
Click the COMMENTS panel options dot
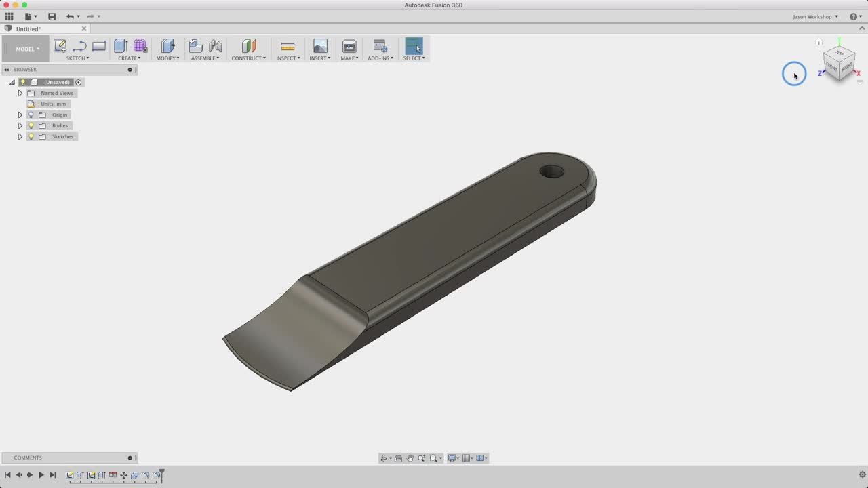[x=130, y=457]
